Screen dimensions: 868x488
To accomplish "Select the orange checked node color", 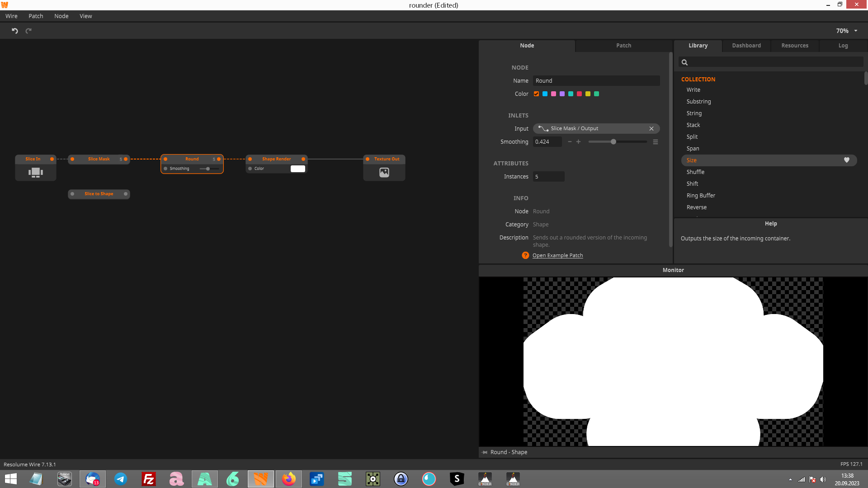I will (x=536, y=94).
